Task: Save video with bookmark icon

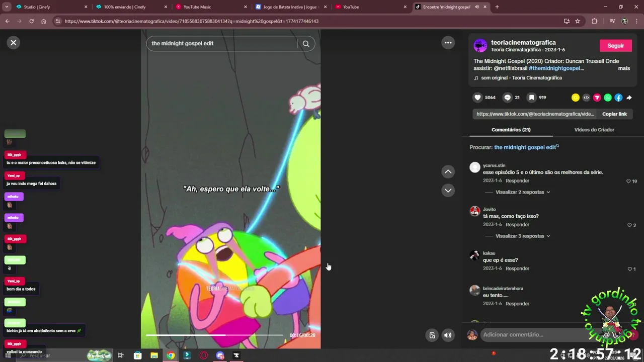Action: click(x=531, y=98)
